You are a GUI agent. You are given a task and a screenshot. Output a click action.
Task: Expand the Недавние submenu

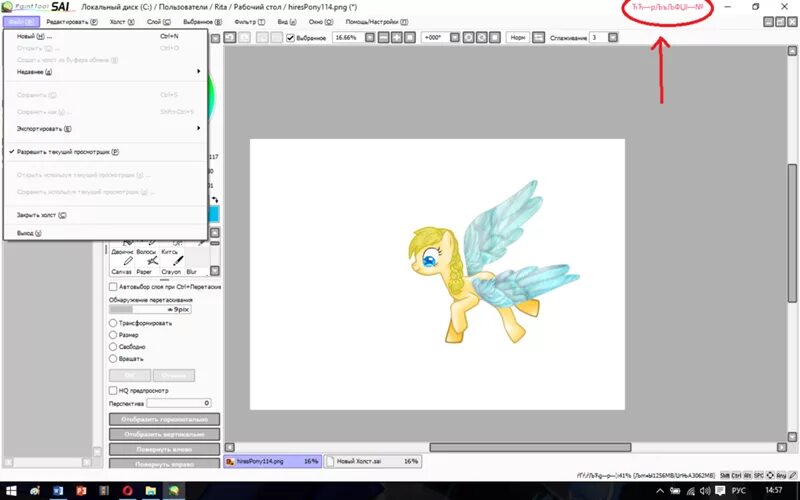tap(106, 71)
